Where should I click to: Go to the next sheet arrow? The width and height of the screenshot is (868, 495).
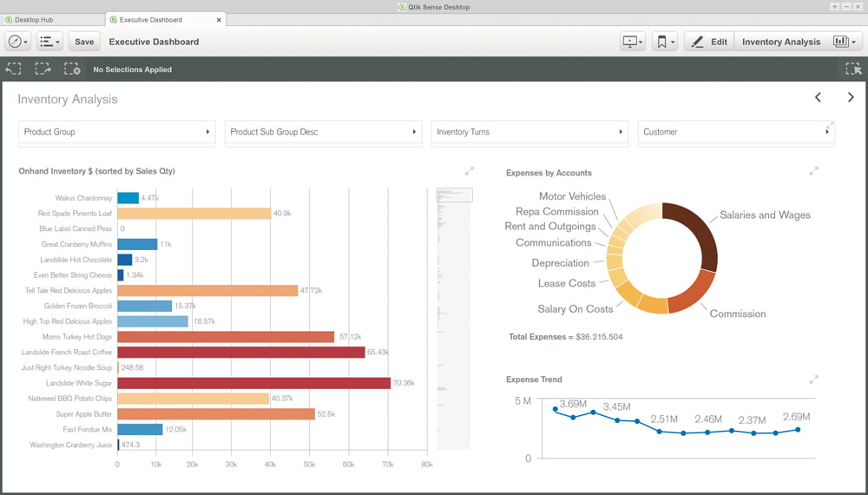tap(851, 97)
